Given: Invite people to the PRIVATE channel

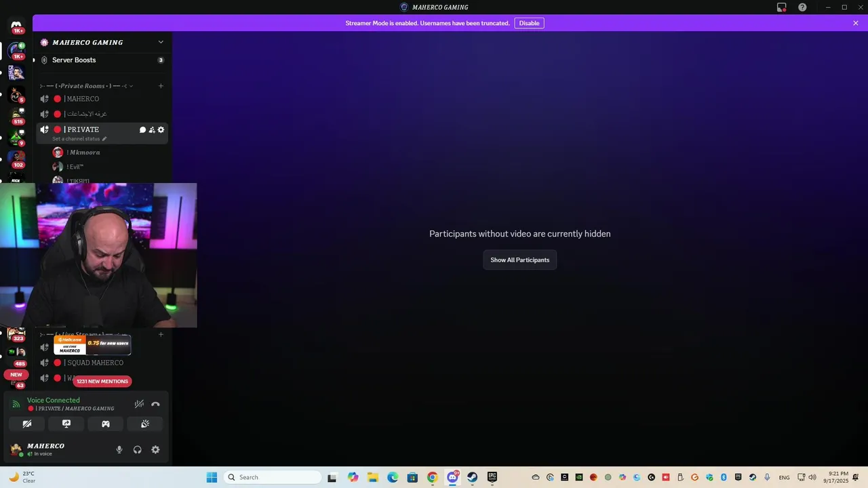Looking at the screenshot, I should point(152,129).
